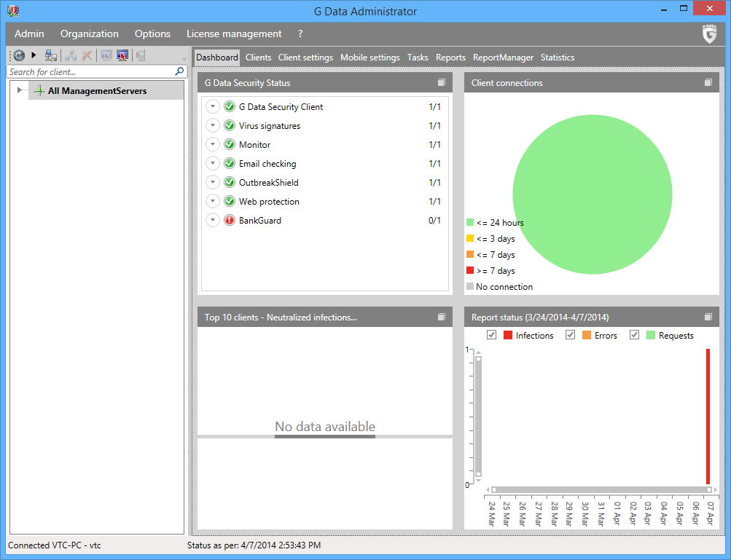Screen dimensions: 731x560
Task: Maximize the Client connections panel
Action: click(708, 83)
